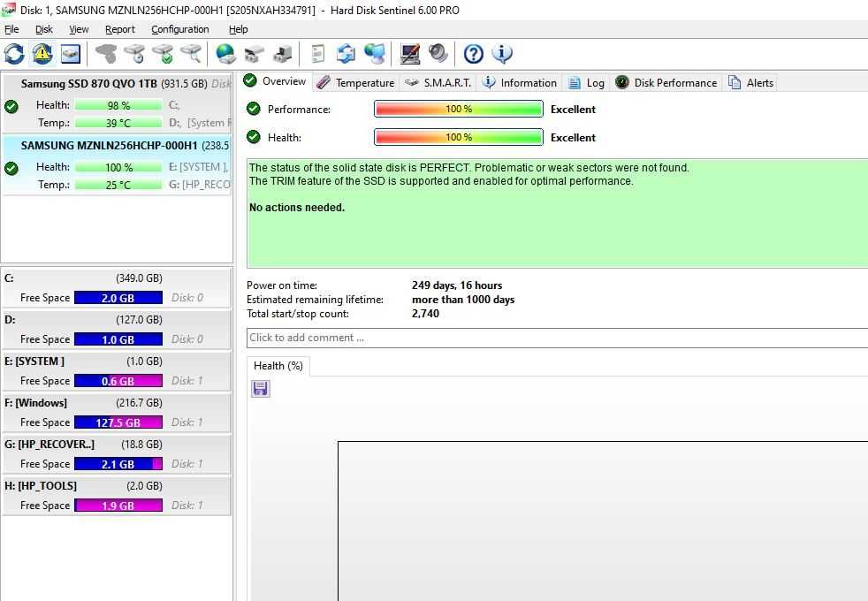Click the D: free space 1.0 GB bar

[x=118, y=339]
